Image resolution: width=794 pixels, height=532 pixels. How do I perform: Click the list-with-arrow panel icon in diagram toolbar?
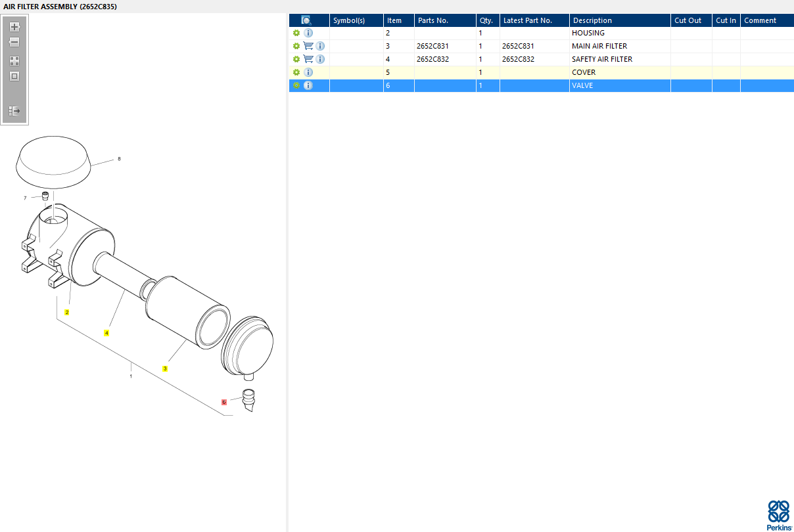point(14,111)
